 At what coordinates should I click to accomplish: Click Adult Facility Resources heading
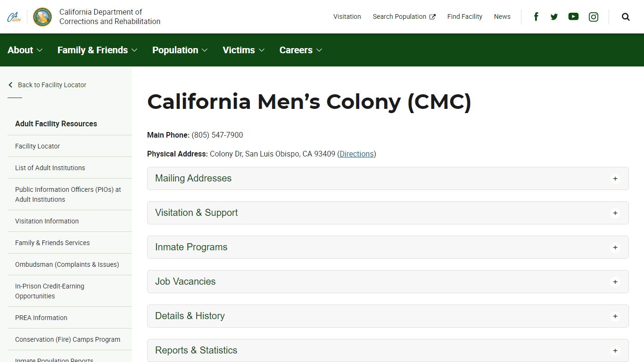click(56, 123)
